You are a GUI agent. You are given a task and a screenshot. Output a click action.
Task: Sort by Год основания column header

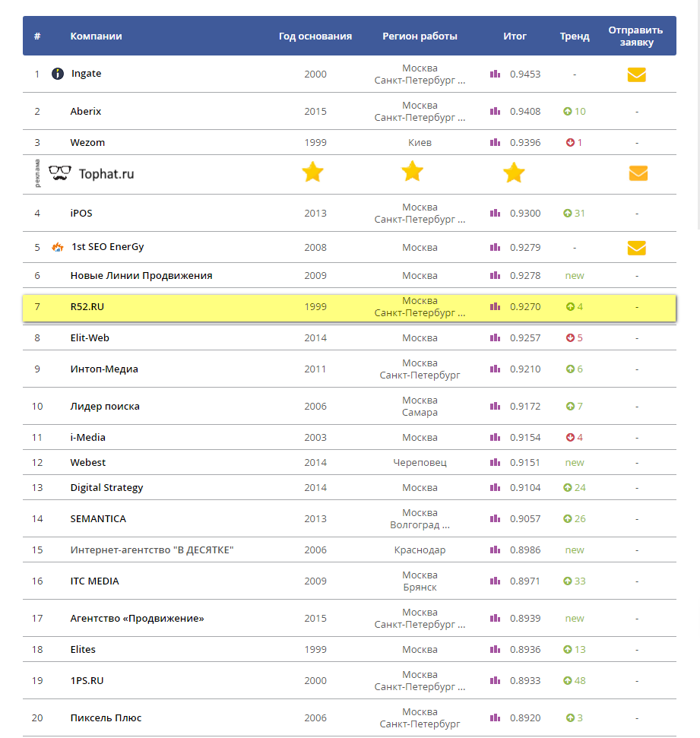[x=315, y=36]
